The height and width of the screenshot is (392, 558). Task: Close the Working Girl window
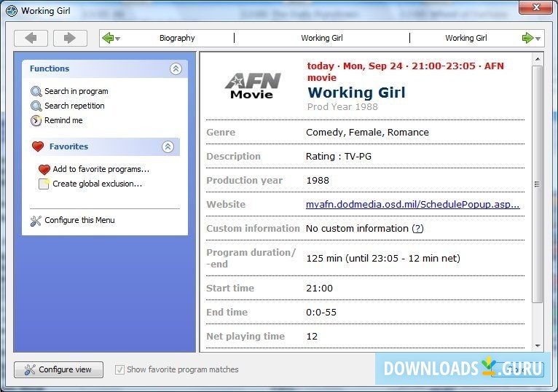point(535,7)
